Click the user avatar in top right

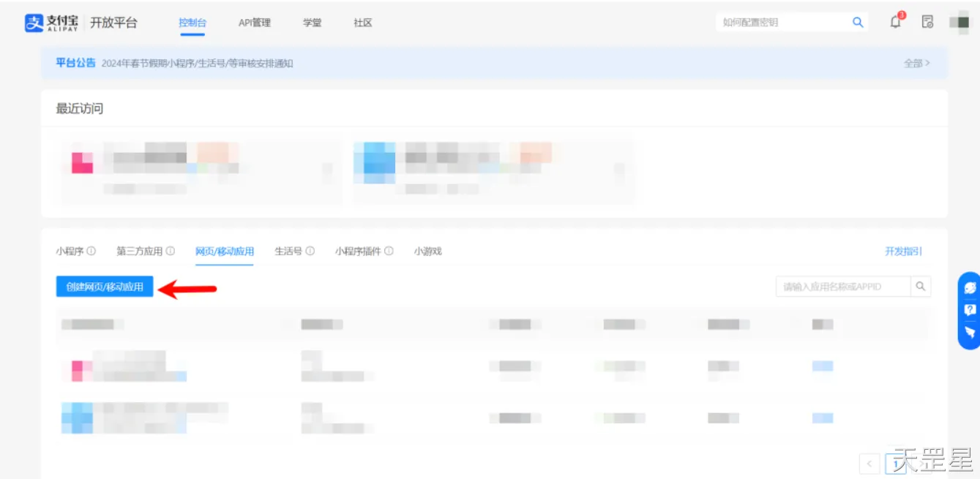[959, 22]
